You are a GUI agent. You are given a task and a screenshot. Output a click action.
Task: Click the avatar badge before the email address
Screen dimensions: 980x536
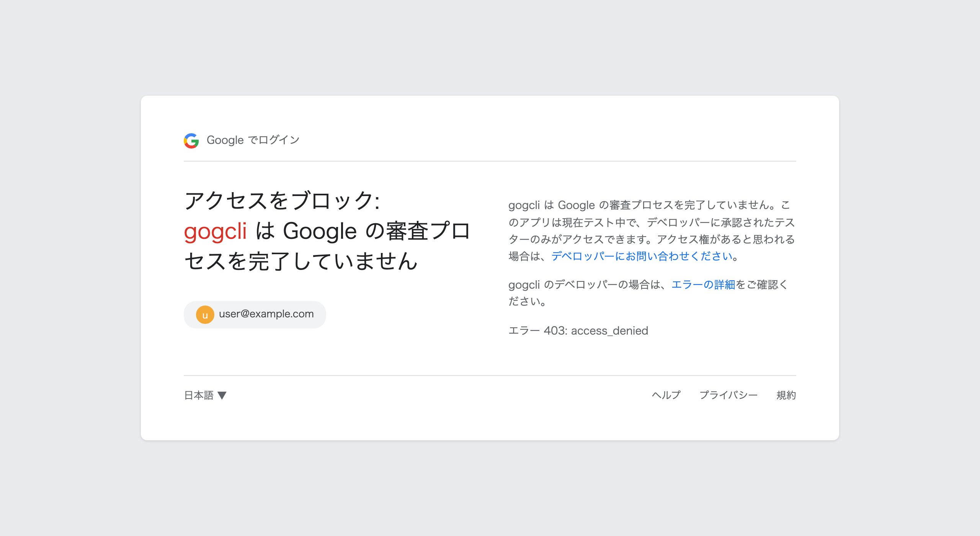pyautogui.click(x=205, y=314)
